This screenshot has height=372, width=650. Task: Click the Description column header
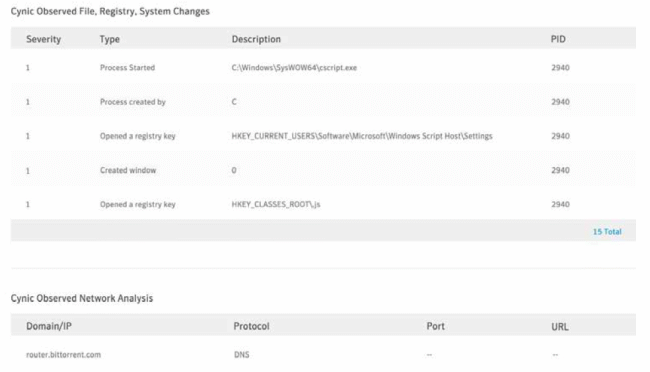click(x=256, y=39)
